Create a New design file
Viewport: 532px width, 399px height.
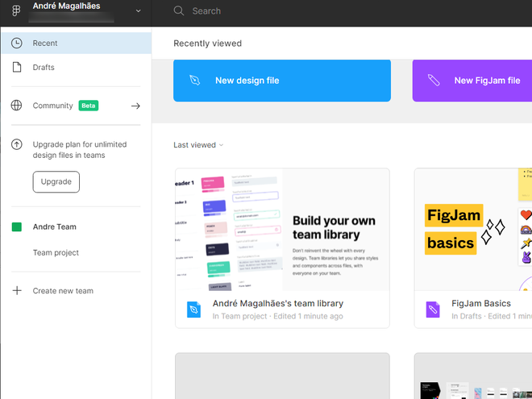[282, 81]
